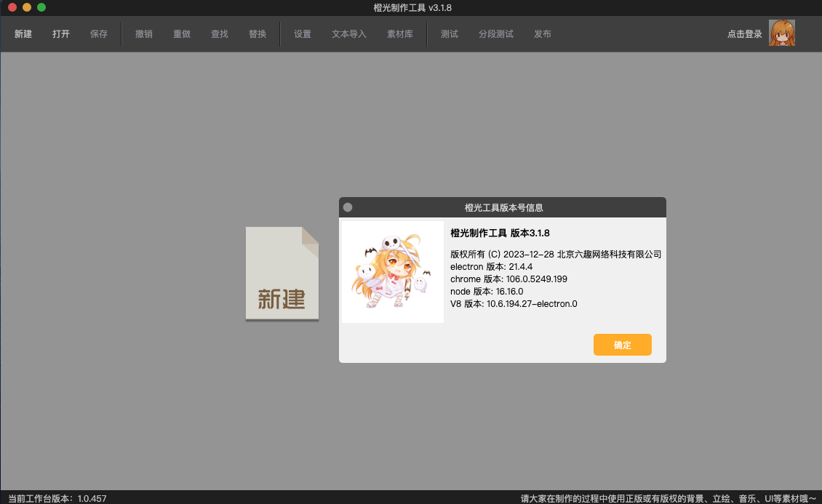822x504 pixels.
Task: Click the user avatar in toolbar
Action: [x=781, y=33]
